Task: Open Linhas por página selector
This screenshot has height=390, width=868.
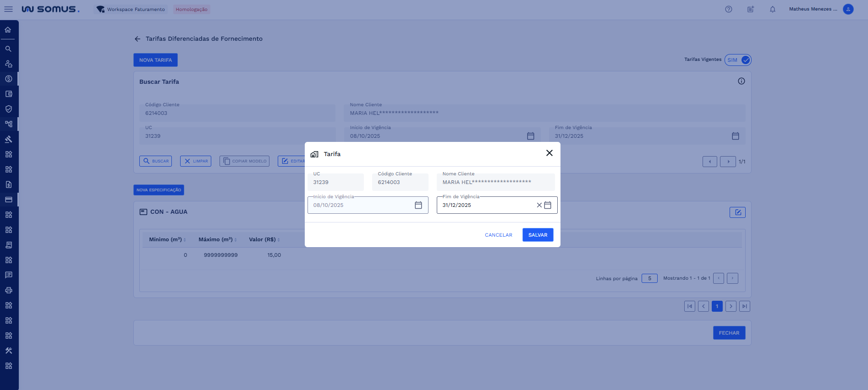Action: [649, 278]
